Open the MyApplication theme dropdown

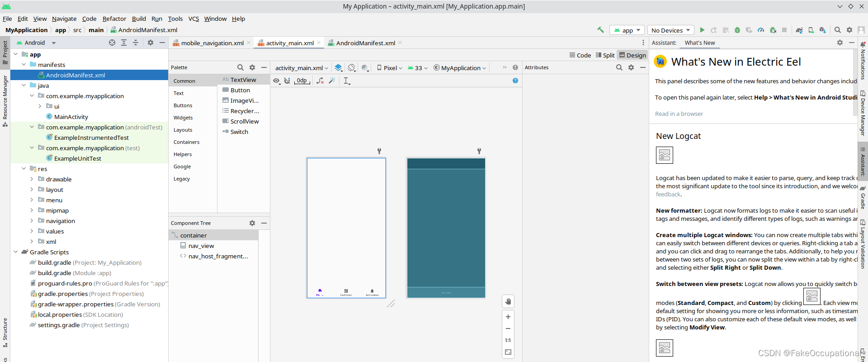pyautogui.click(x=460, y=68)
